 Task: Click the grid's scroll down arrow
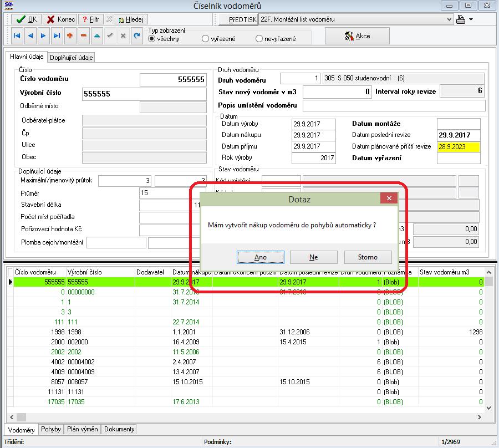pos(489,408)
